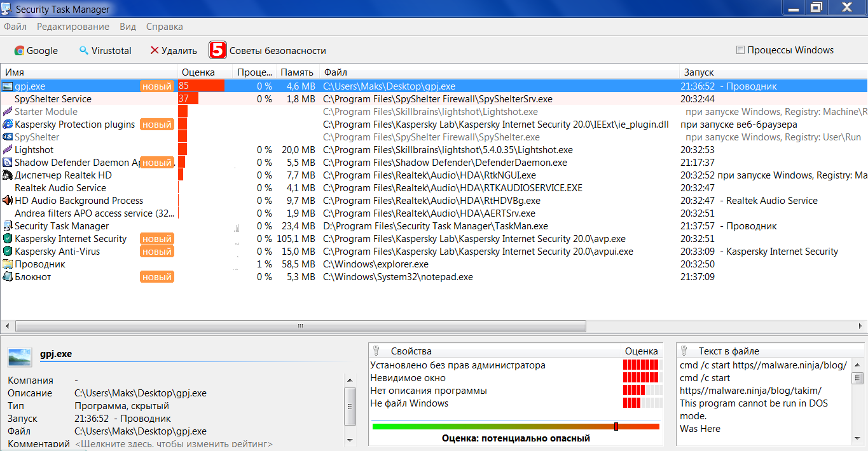Open Советы безопасности with red 5 icon
This screenshot has width=868, height=451.
pyautogui.click(x=268, y=50)
